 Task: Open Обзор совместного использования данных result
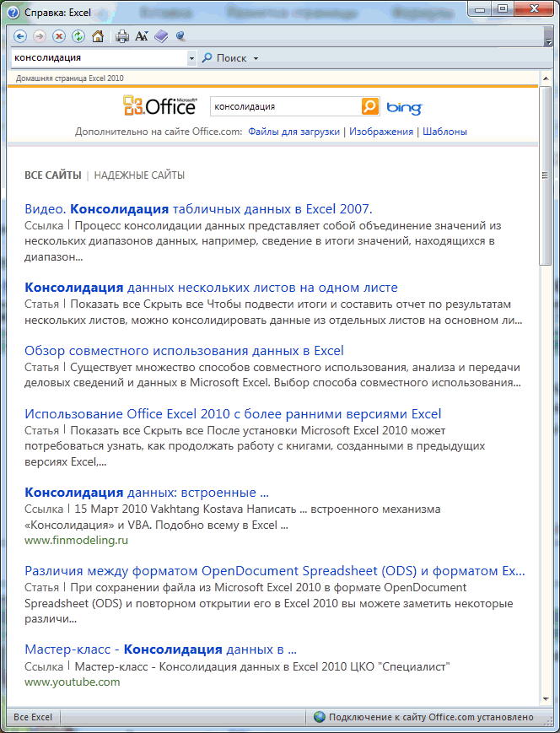[x=184, y=351]
